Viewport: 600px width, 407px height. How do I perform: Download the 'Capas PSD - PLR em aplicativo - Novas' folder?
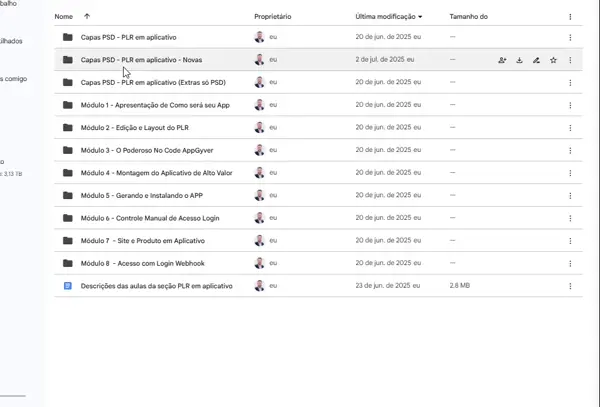(520, 60)
